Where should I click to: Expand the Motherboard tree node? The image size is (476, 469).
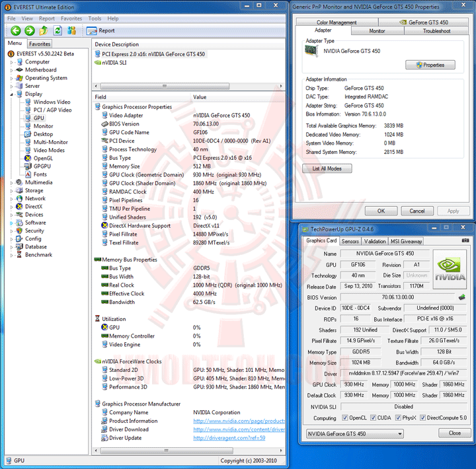tap(12, 70)
